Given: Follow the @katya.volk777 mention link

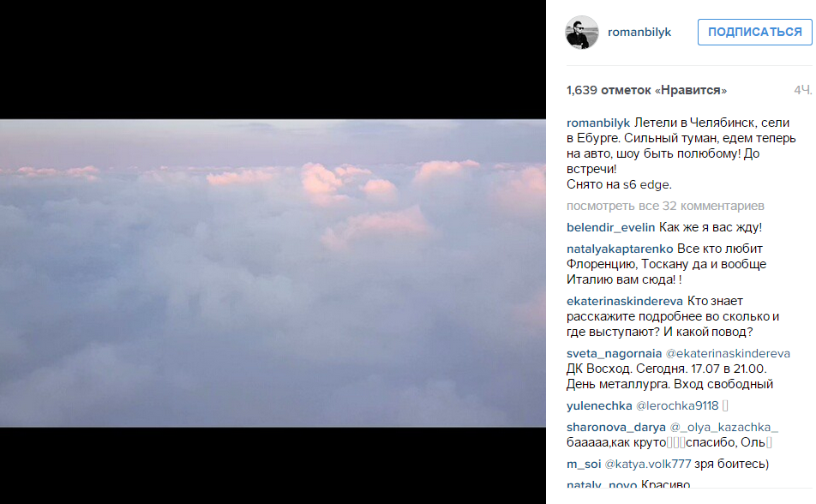Looking at the screenshot, I should click(648, 464).
